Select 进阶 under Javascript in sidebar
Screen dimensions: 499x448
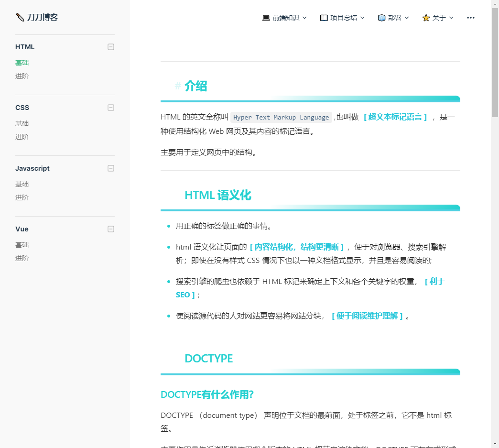(x=22, y=197)
